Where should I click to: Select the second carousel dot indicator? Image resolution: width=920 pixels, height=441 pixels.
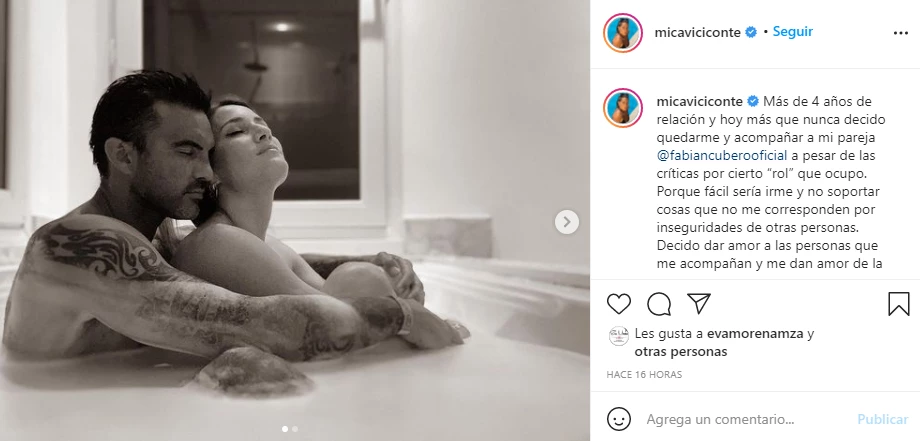click(295, 429)
